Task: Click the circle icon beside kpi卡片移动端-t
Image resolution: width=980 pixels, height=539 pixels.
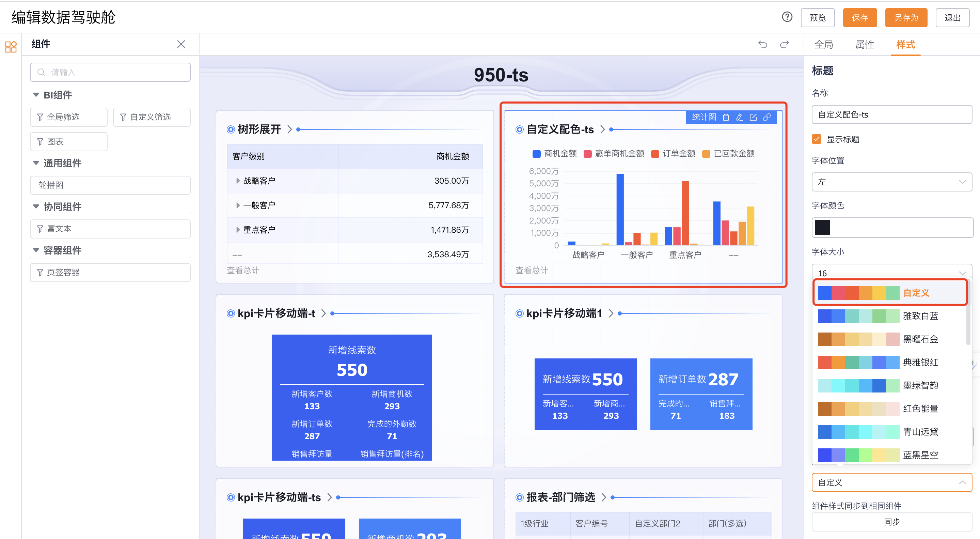Action: click(x=231, y=313)
